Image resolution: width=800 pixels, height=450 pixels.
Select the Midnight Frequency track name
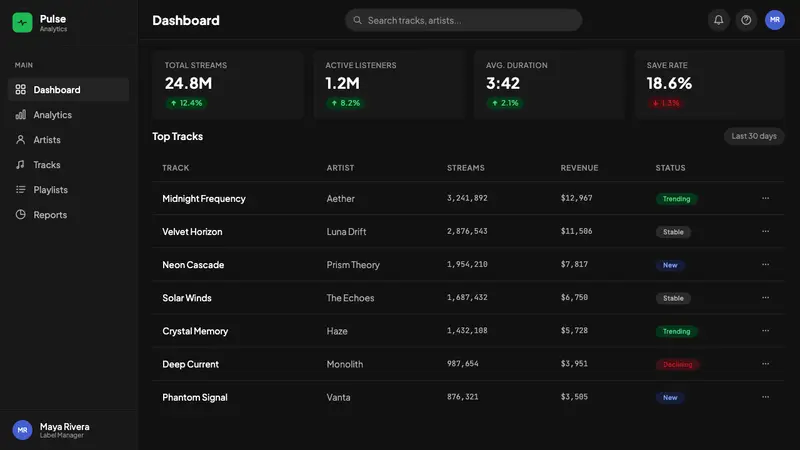(x=204, y=198)
